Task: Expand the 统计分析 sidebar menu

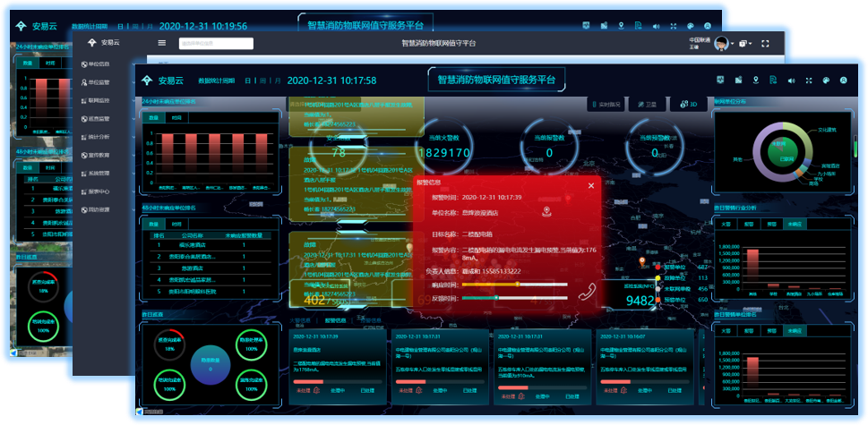Action: click(x=99, y=137)
